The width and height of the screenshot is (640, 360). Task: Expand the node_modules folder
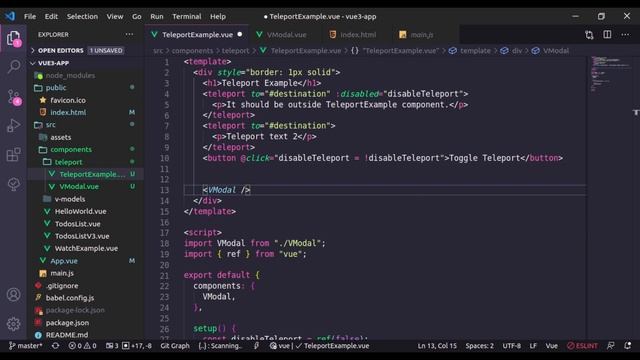click(x=86, y=76)
